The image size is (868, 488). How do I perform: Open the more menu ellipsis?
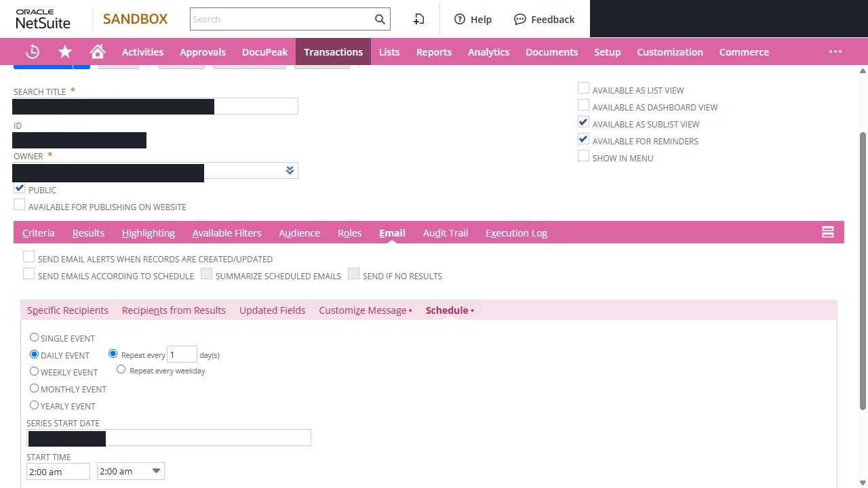[835, 52]
